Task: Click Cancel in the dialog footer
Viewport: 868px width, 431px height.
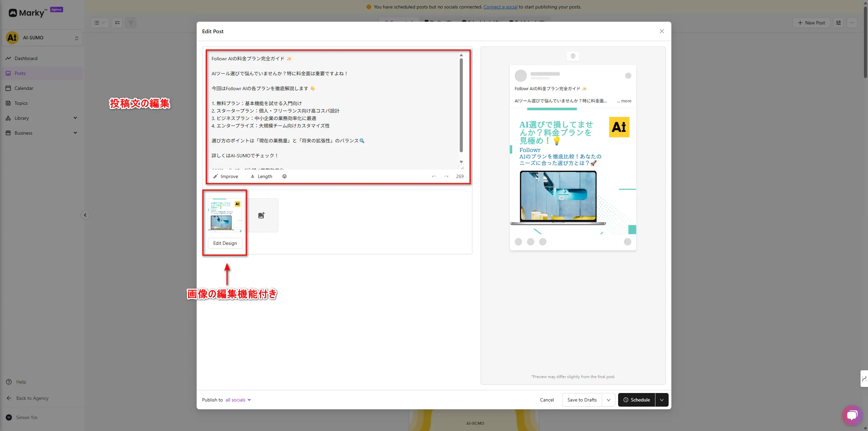Action: [547, 400]
